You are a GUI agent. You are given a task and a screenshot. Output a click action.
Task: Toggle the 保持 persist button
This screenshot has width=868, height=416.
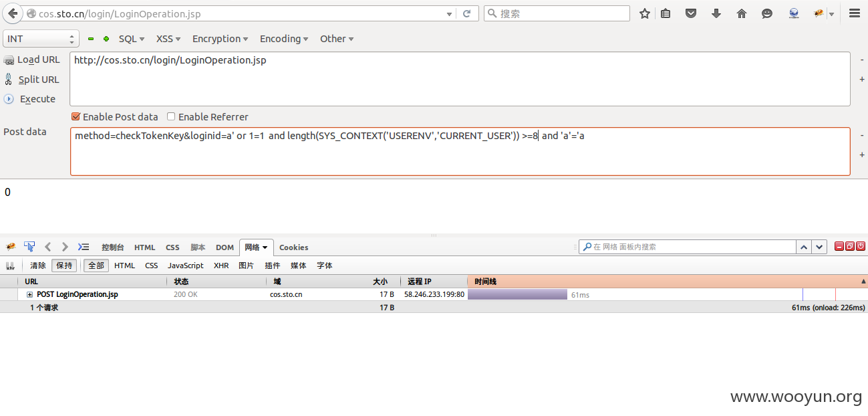(64, 266)
